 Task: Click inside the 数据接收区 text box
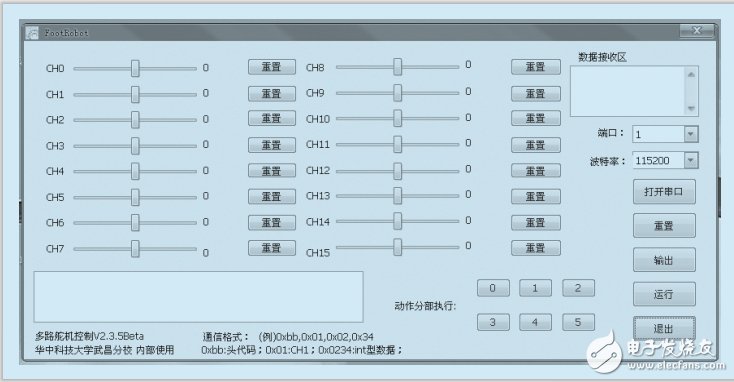coord(628,91)
